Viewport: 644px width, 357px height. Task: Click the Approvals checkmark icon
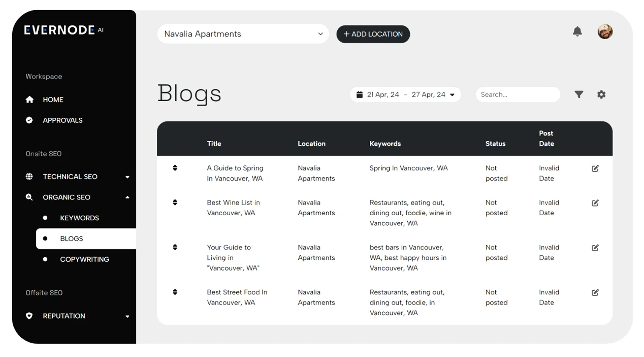29,120
